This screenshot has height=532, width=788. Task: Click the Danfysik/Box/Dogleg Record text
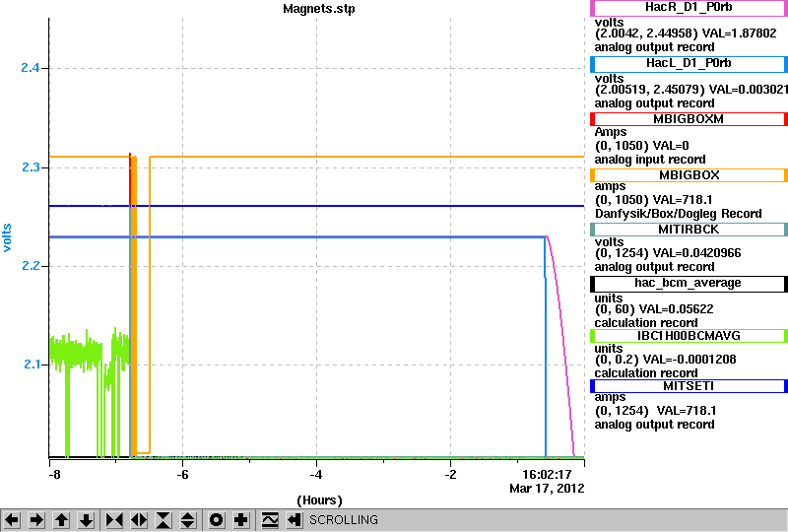pyautogui.click(x=679, y=214)
